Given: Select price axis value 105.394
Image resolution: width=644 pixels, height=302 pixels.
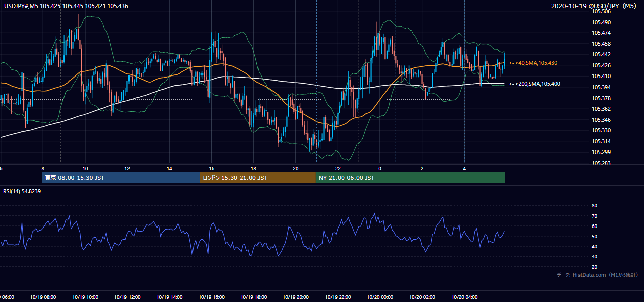Looking at the screenshot, I should click(601, 87).
